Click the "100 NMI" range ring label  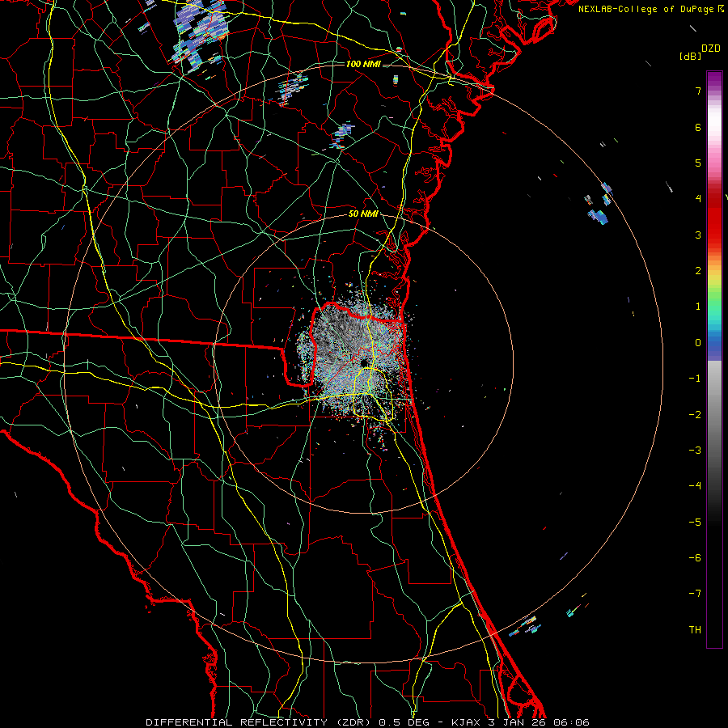click(x=363, y=64)
